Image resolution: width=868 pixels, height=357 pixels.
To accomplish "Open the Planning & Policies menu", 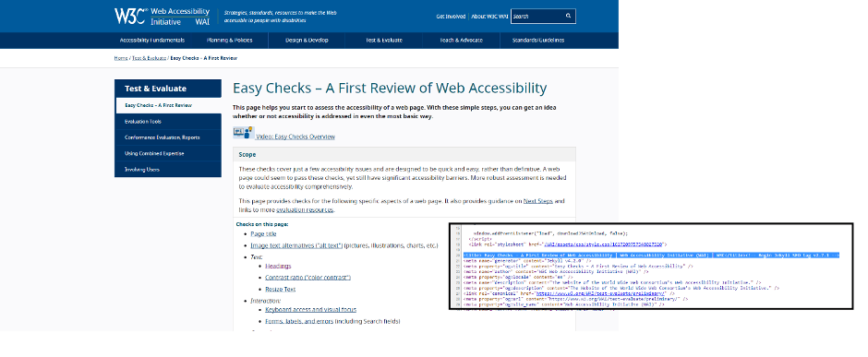I will pyautogui.click(x=229, y=41).
